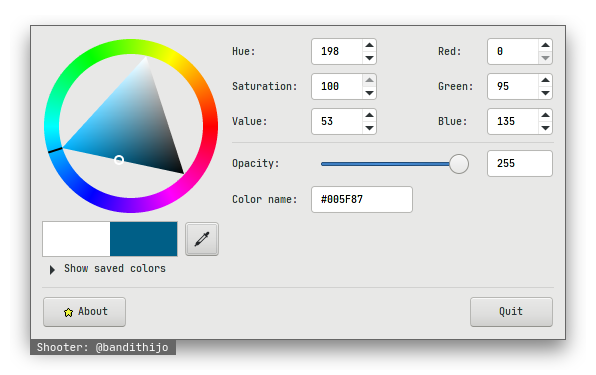Screen dimensions: 596x375
Task: Click the white previous color swatch
Action: tap(76, 239)
